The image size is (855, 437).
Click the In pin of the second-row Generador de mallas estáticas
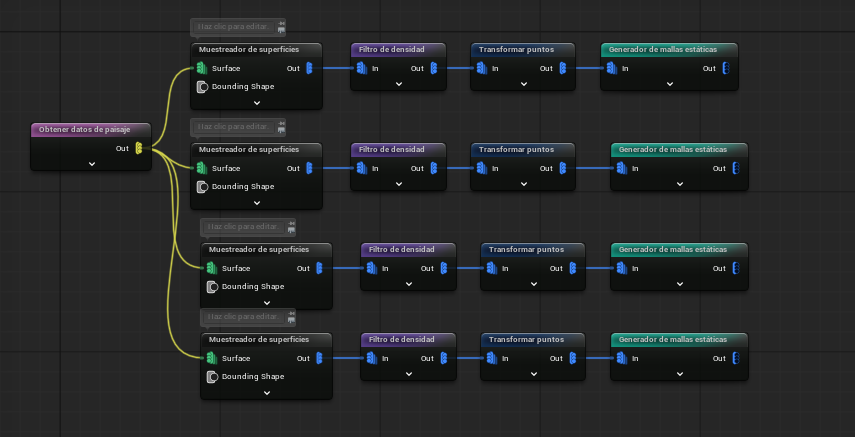pyautogui.click(x=622, y=168)
